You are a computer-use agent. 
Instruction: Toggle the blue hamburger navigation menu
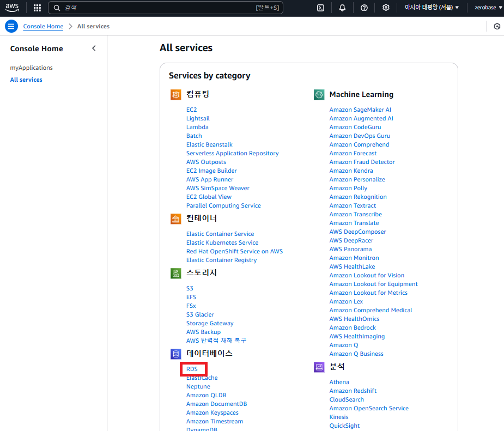pos(11,26)
